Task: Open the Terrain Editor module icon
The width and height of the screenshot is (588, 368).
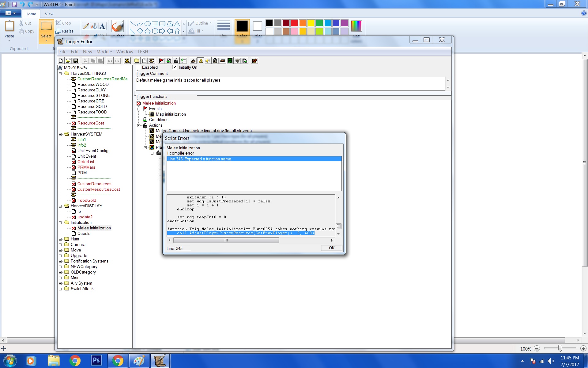Action: (x=193, y=61)
